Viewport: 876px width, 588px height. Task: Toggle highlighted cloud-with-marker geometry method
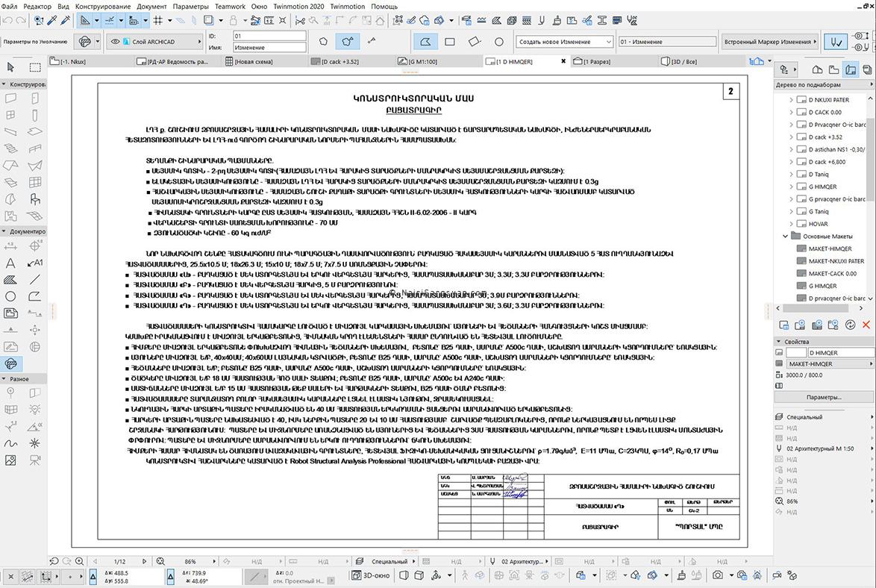click(347, 41)
